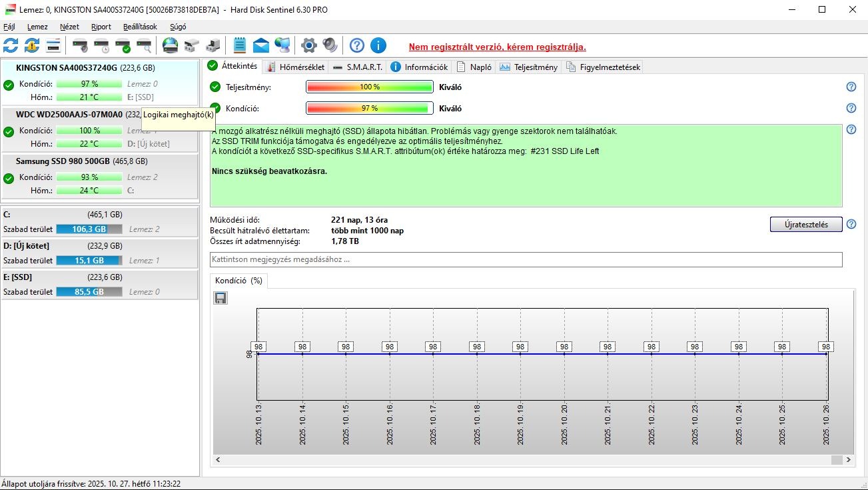This screenshot has height=490, width=868.
Task: Click the '1,78 TB' total written value
Action: 345,241
